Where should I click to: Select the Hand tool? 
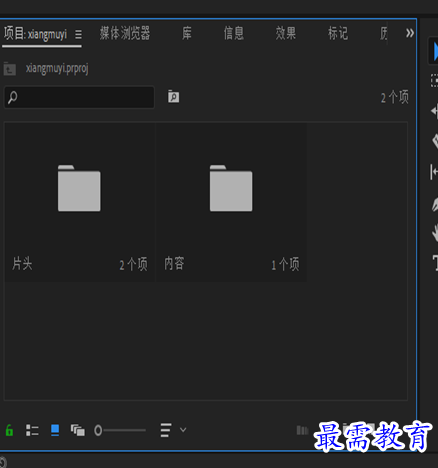tap(435, 233)
